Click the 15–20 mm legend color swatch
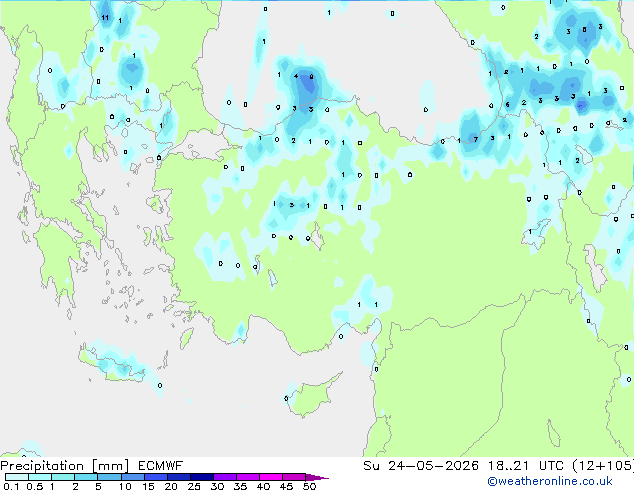 pos(155,477)
